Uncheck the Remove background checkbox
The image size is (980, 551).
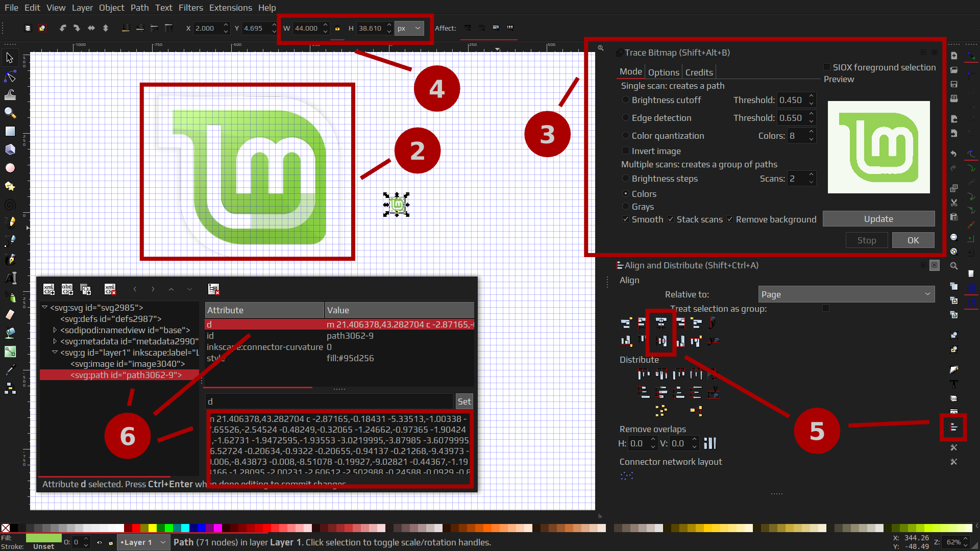(730, 219)
